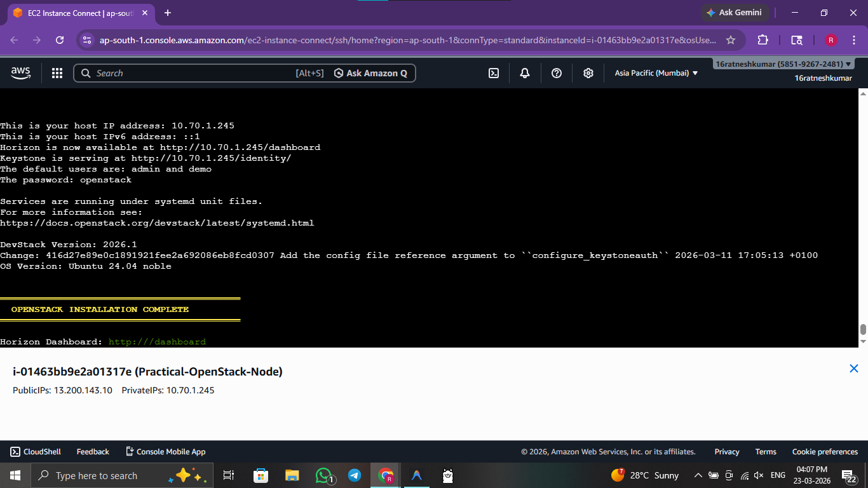Image resolution: width=868 pixels, height=488 pixels.
Task: Bookmark this page with the star icon
Action: (x=731, y=40)
